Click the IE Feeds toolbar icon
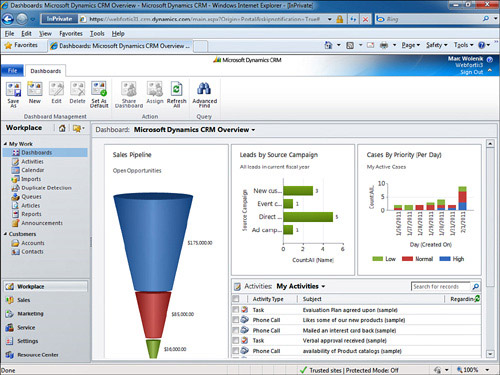 (x=350, y=45)
